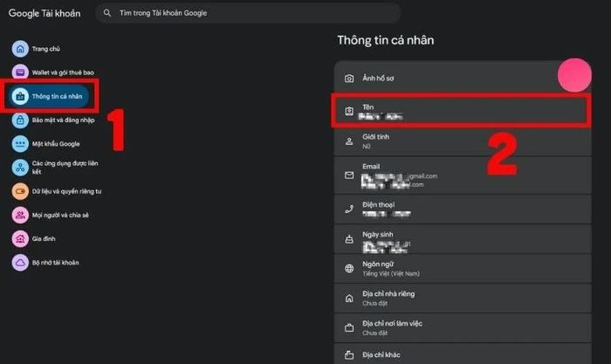Click the icon beside Địa chỉ khác

click(x=349, y=355)
